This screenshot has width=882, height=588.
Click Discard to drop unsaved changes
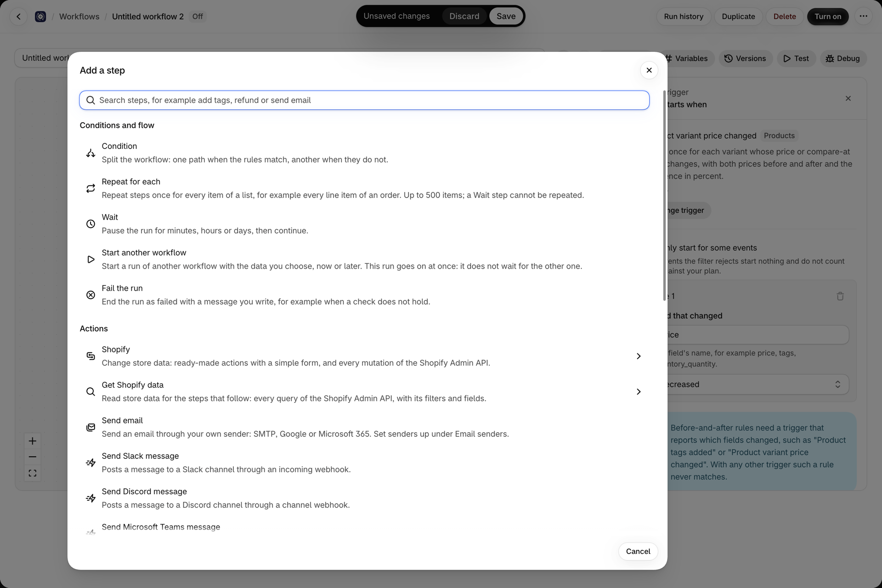pyautogui.click(x=464, y=16)
